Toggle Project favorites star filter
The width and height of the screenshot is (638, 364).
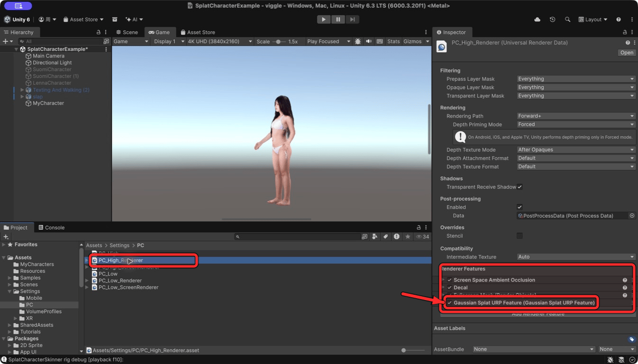click(407, 237)
